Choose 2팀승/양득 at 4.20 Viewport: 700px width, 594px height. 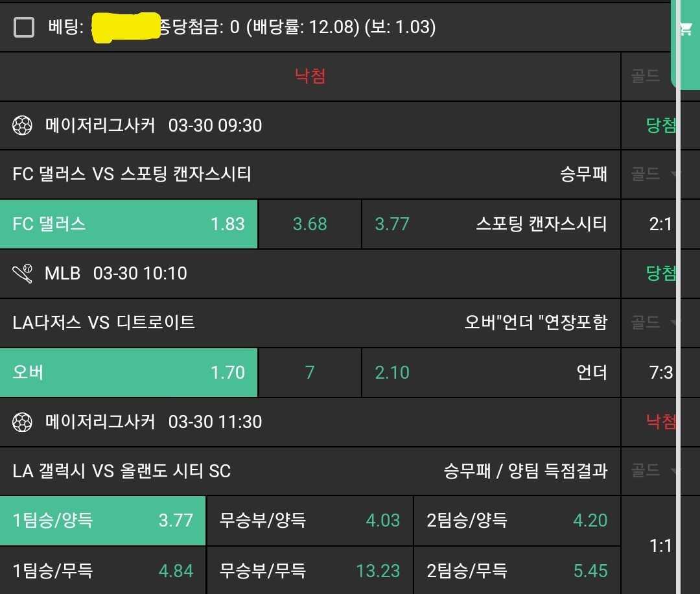click(x=517, y=521)
